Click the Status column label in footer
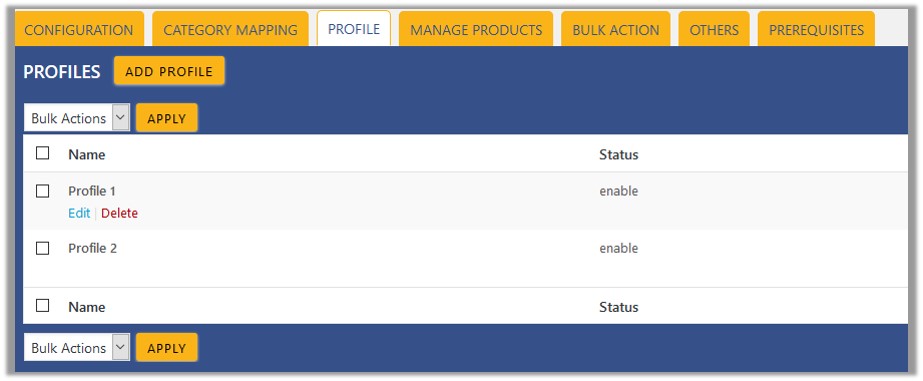This screenshot has height=381, width=923. pyautogui.click(x=619, y=307)
